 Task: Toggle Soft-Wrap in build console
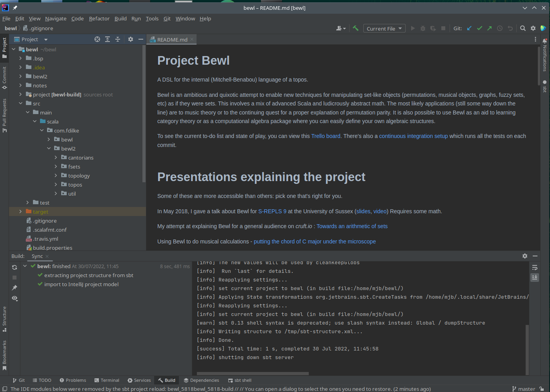[535, 267]
